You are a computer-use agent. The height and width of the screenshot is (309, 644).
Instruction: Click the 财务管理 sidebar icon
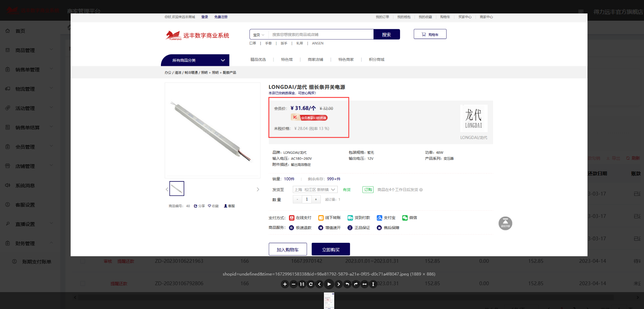[8, 243]
